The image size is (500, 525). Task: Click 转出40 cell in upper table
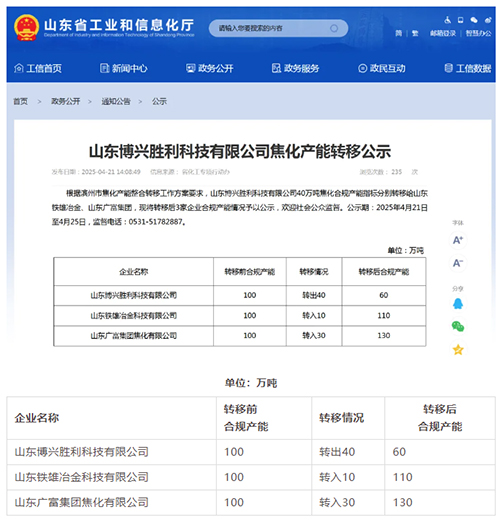coord(314,295)
